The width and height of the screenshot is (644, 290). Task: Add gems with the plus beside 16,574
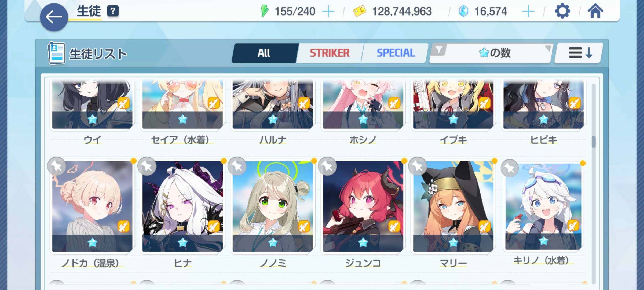pos(528,12)
